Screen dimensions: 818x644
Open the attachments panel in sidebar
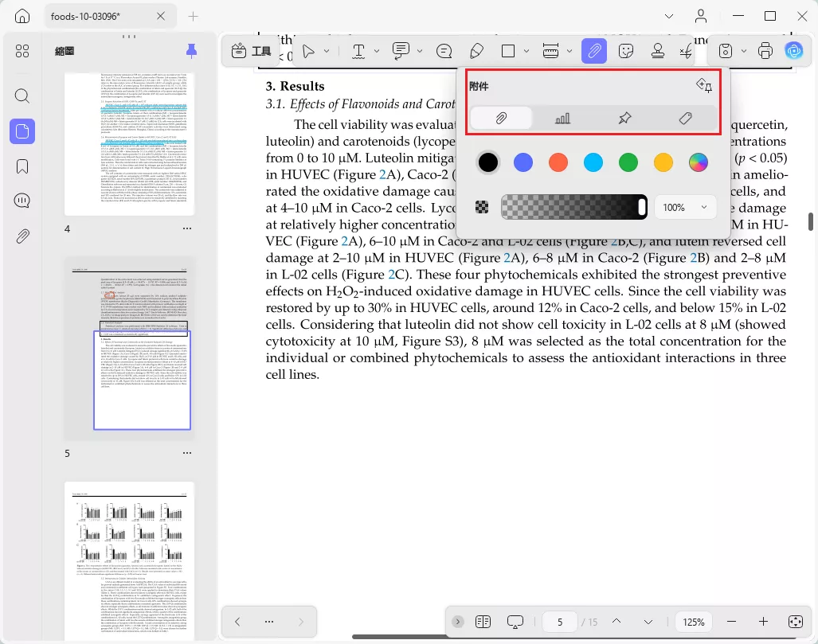point(22,236)
